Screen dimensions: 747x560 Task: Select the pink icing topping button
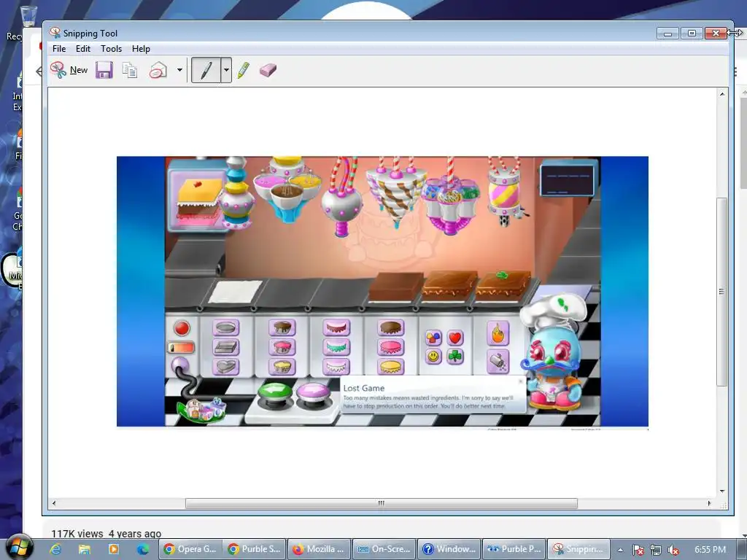[x=391, y=347]
